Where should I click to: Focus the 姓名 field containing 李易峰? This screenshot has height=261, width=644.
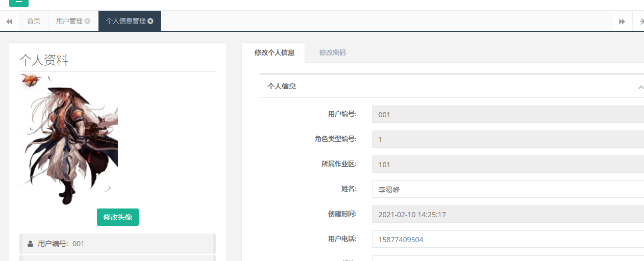508,189
